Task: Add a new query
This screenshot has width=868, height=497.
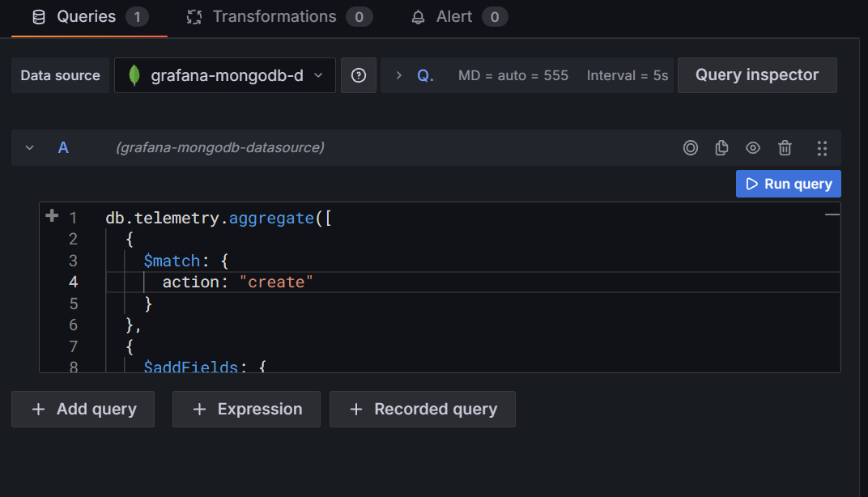Action: tap(83, 409)
